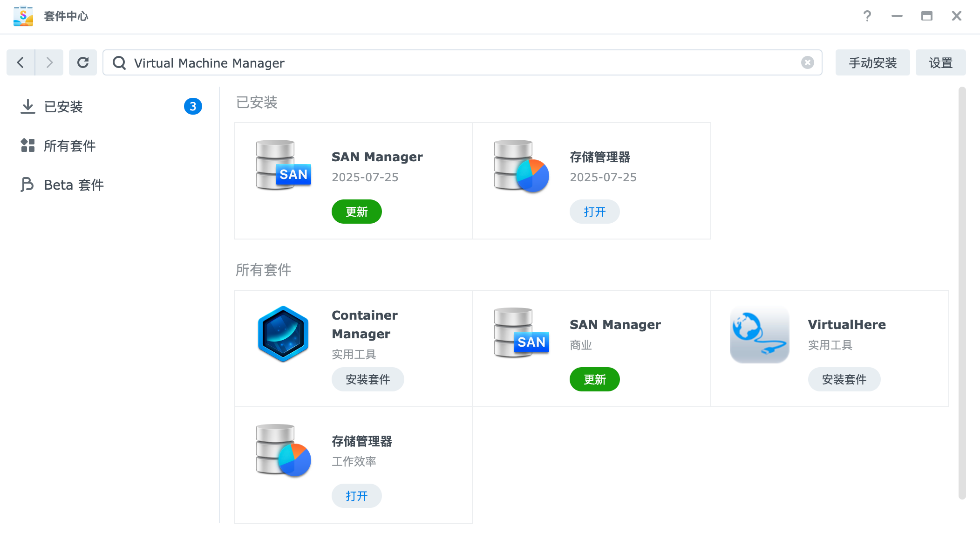Install Container Manager via 安装套件
Viewport: 980px width, 534px height.
point(367,379)
